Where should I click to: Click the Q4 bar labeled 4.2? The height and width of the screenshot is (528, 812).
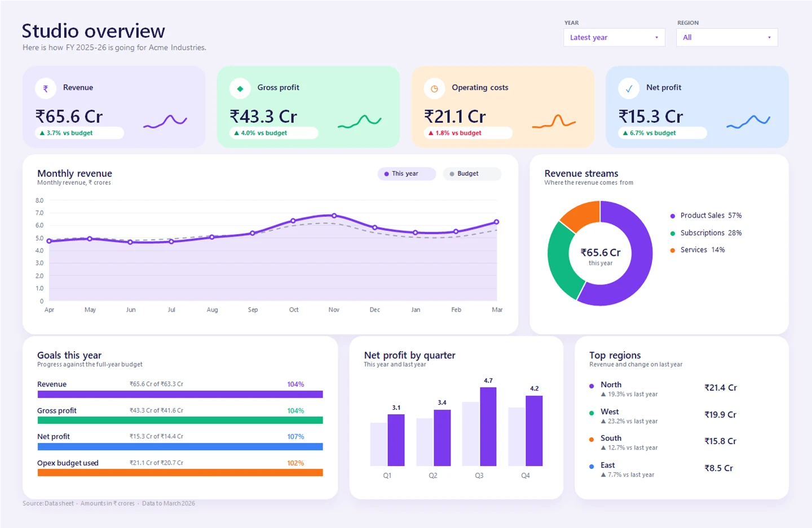click(x=534, y=431)
